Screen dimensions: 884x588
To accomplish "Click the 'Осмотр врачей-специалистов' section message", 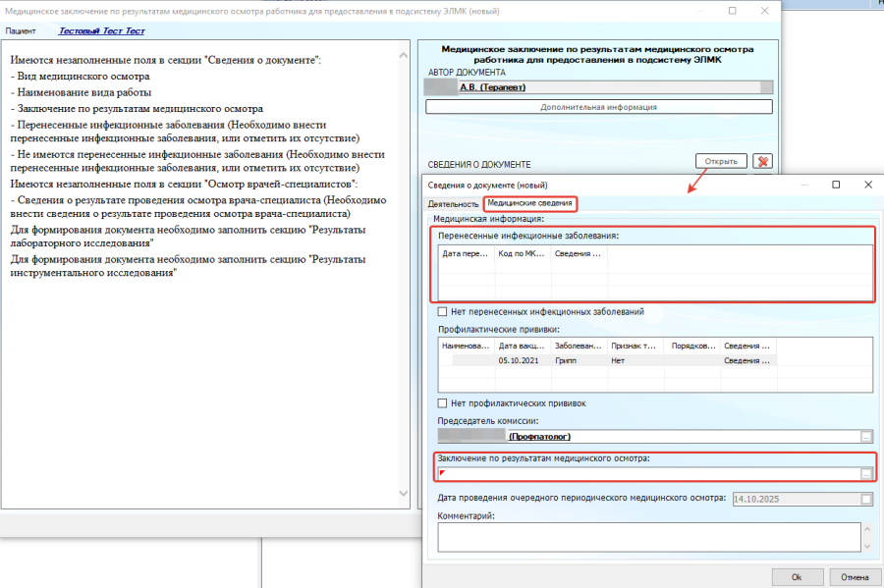I will tap(184, 185).
